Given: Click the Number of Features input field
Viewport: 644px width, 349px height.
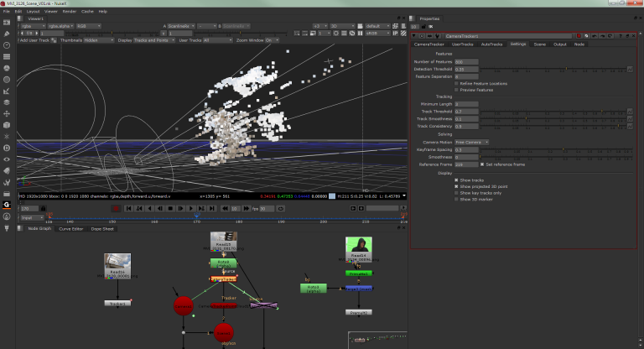Looking at the screenshot, I should pyautogui.click(x=465, y=61).
